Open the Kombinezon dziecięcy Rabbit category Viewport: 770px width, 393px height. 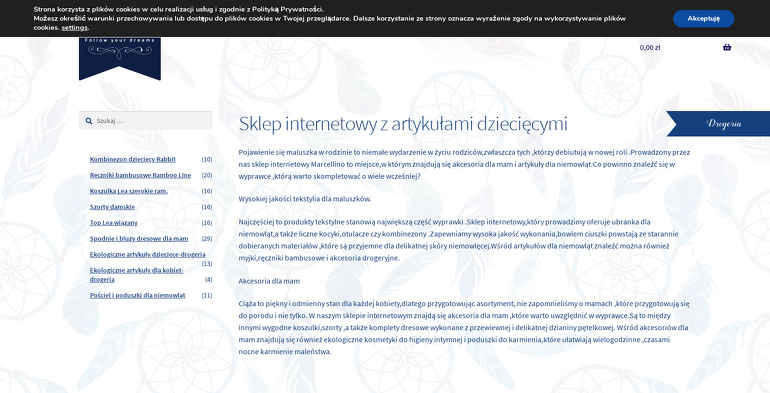133,160
